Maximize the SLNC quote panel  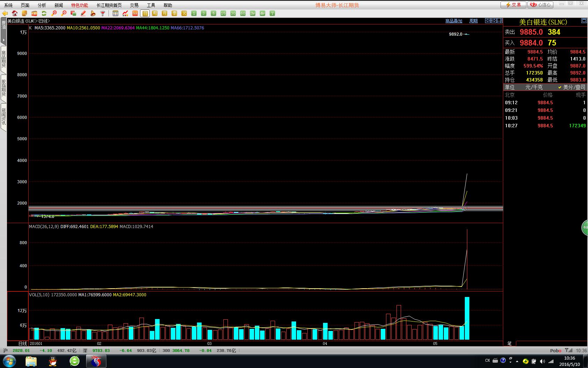(x=583, y=21)
